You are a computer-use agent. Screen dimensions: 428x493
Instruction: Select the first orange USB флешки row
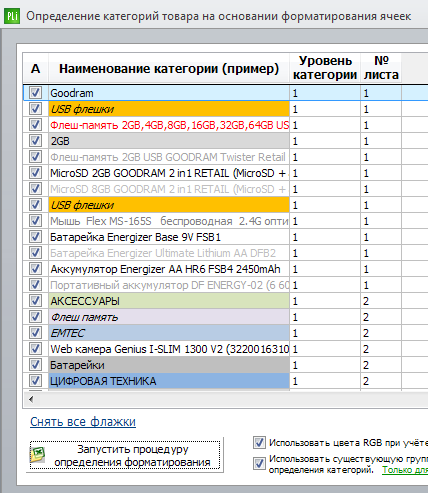tap(169, 109)
